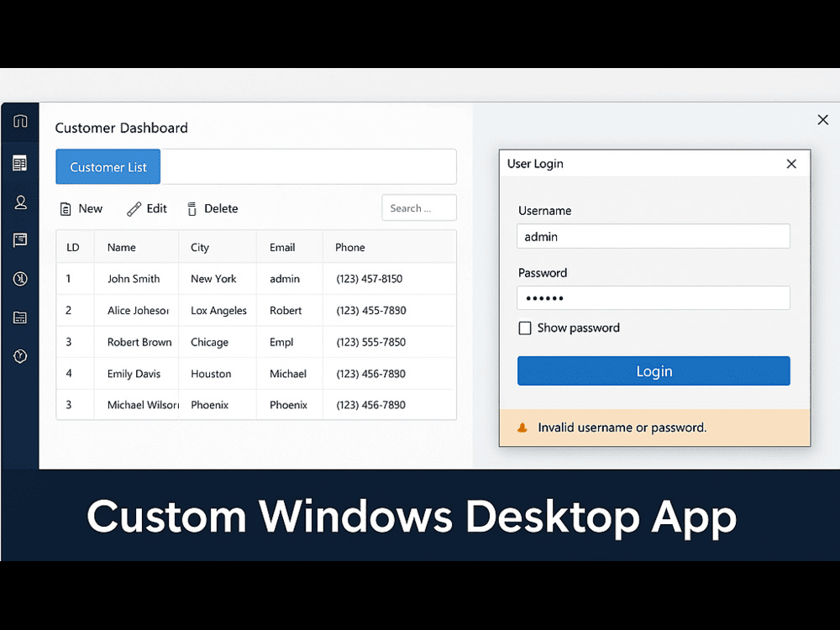This screenshot has width=840, height=630.
Task: Sort by the LD column header
Action: click(73, 248)
